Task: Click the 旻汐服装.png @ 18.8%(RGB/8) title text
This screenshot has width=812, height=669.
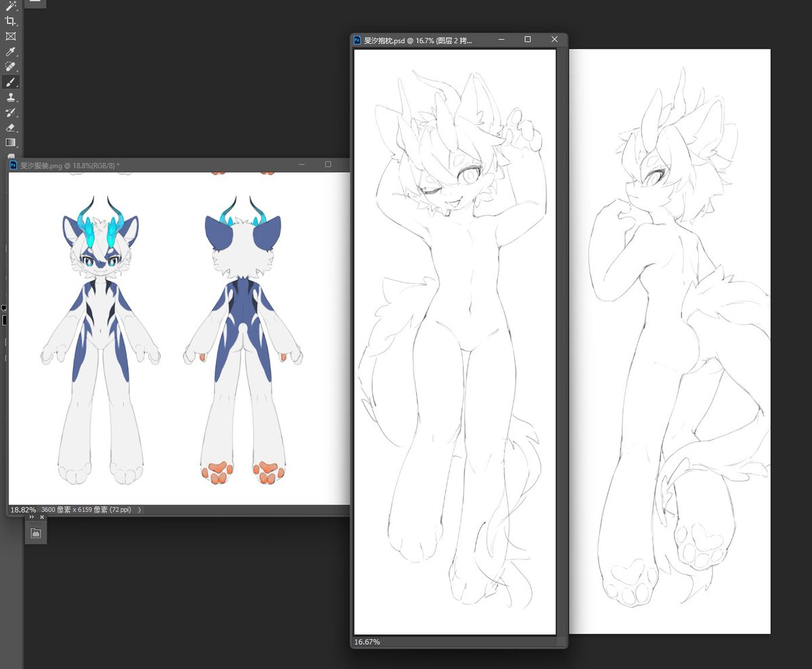Action: point(70,165)
